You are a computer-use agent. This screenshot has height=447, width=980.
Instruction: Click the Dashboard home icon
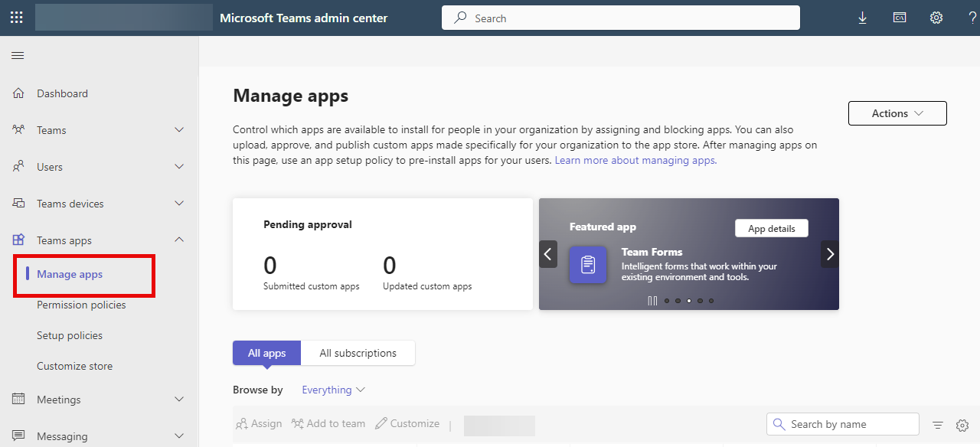[19, 93]
